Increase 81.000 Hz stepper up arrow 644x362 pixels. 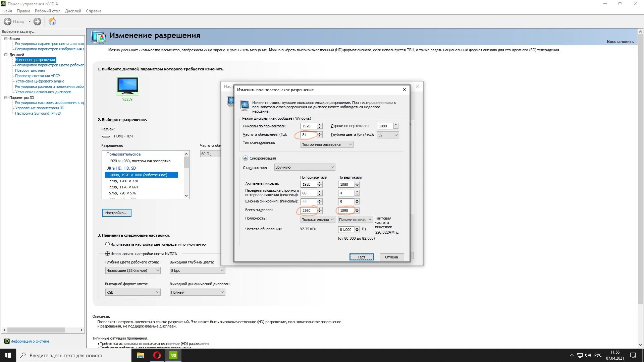pyautogui.click(x=357, y=228)
